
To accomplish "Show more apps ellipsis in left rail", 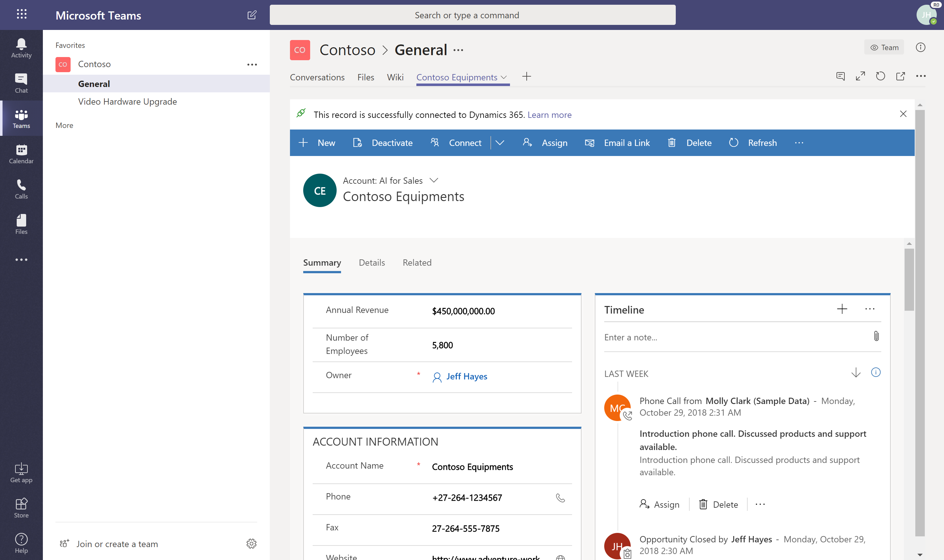I will (21, 260).
